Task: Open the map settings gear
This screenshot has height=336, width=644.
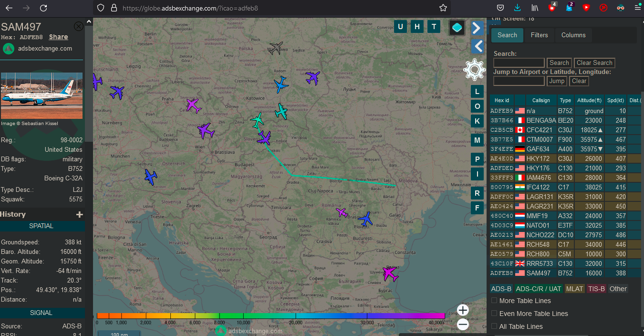Action: (x=475, y=70)
